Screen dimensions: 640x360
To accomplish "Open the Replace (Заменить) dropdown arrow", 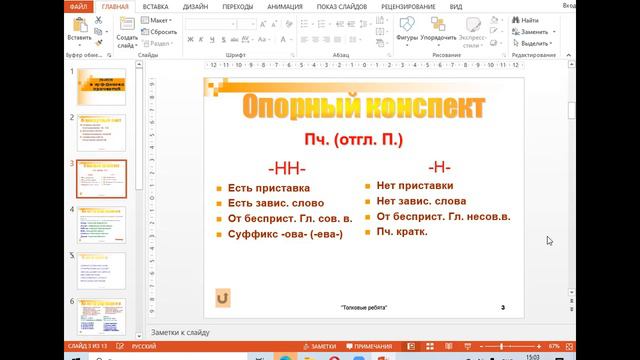I will [x=554, y=31].
